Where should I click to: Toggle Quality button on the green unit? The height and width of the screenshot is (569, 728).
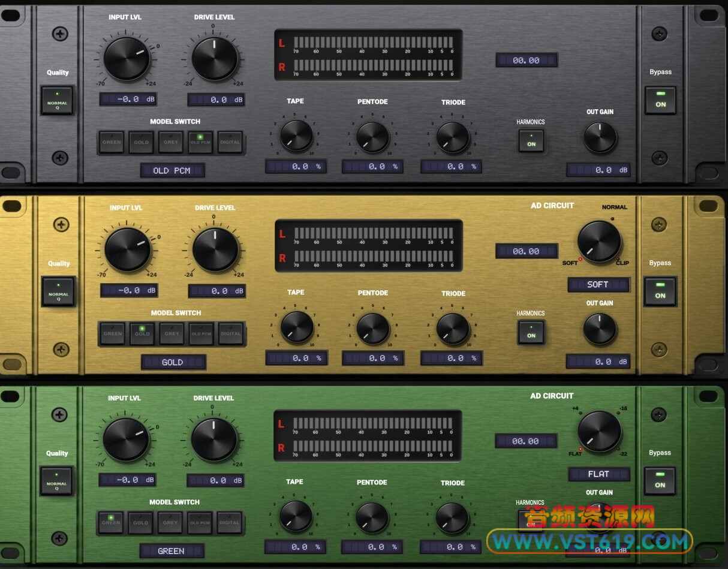click(x=57, y=481)
